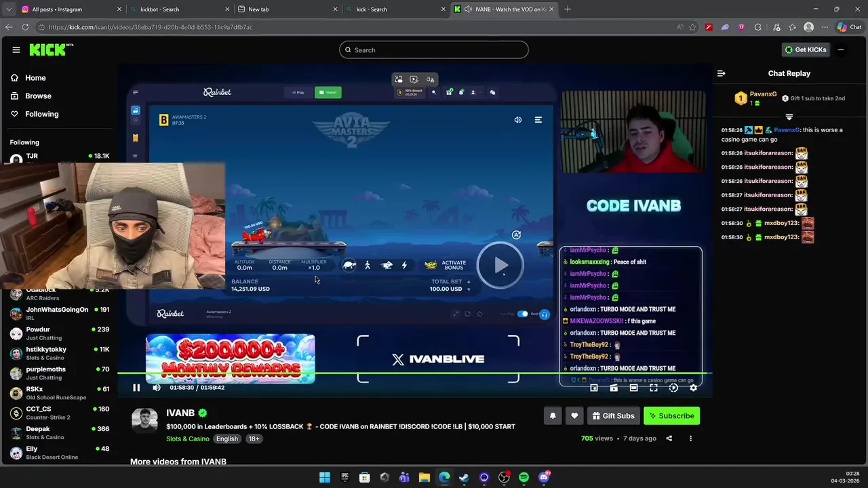The width and height of the screenshot is (868, 488).
Task: Open Read aloud in address bar
Action: tap(679, 27)
